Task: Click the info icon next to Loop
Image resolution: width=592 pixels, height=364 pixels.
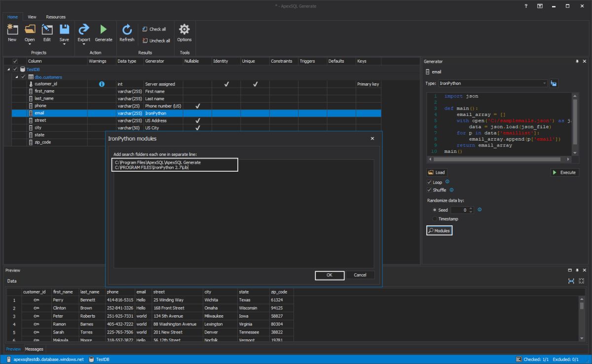Action: coord(447,182)
